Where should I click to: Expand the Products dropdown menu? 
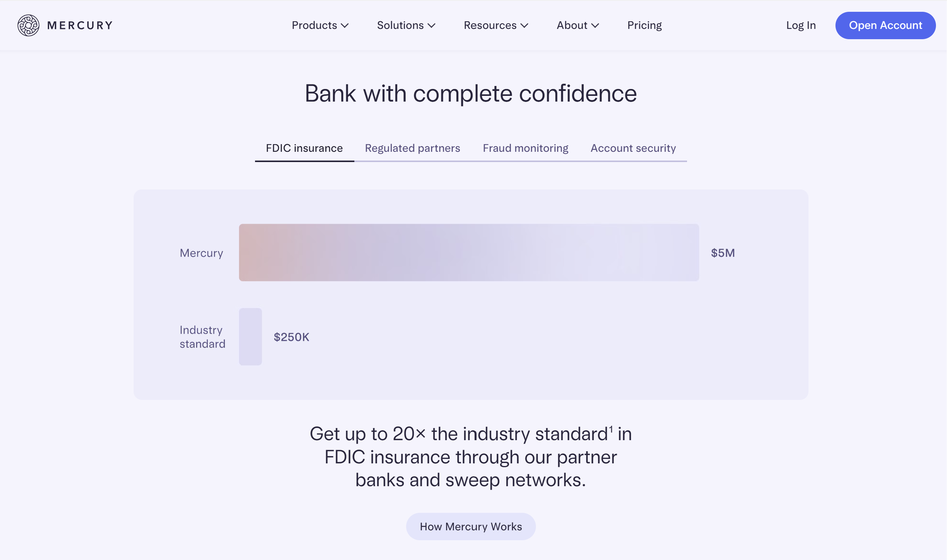point(320,25)
